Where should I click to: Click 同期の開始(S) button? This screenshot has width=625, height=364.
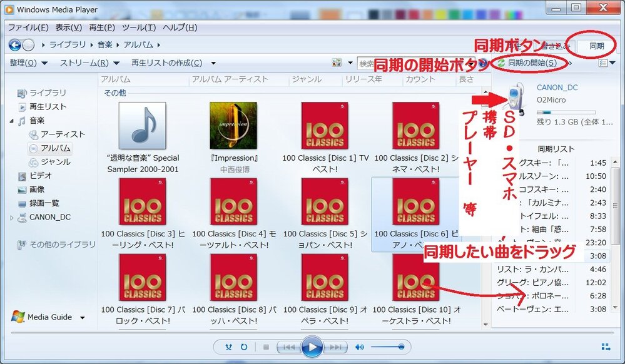click(x=527, y=63)
